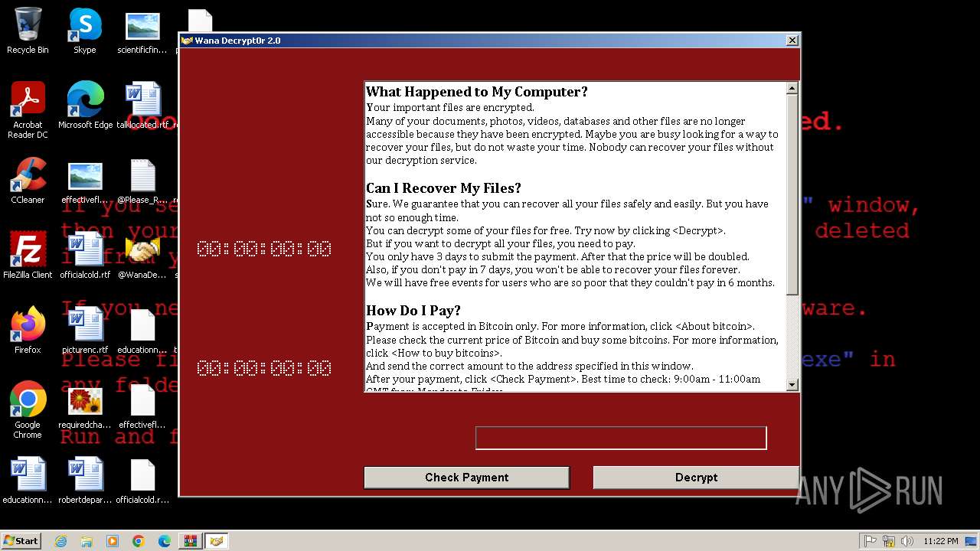Select the scientificfin image file on desktop
980x551 pixels.
142,31
